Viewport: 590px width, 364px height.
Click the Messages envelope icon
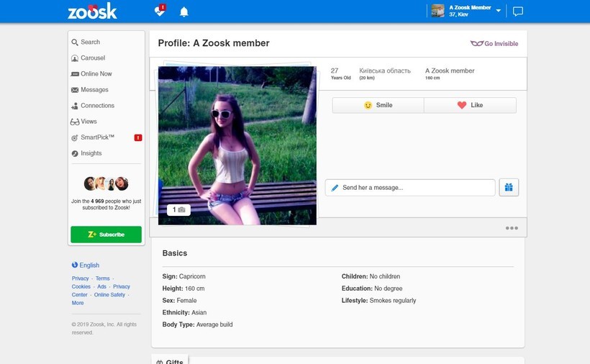click(x=75, y=90)
